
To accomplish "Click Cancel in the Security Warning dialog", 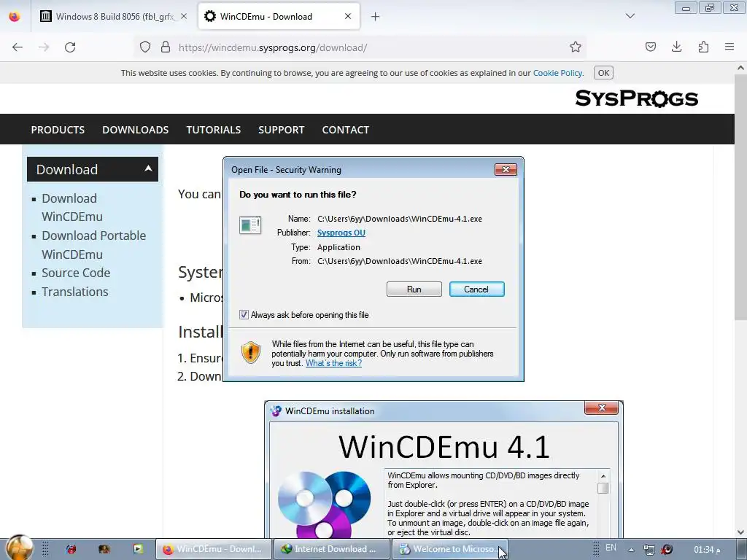I will click(x=476, y=289).
